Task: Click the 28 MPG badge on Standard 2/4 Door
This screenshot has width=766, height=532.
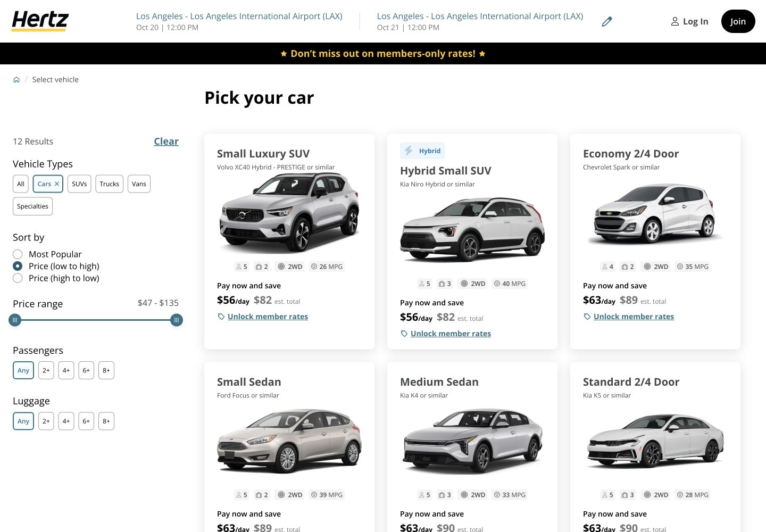Action: 693,495
